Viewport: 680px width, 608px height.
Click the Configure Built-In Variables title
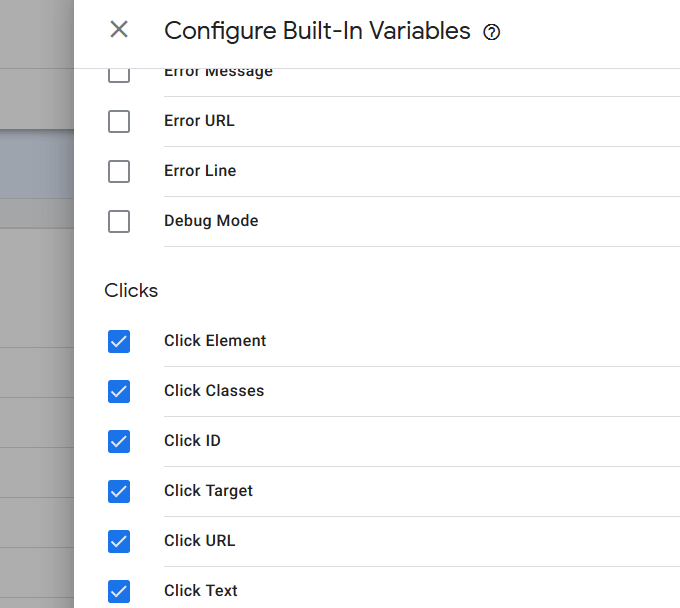pos(317,31)
